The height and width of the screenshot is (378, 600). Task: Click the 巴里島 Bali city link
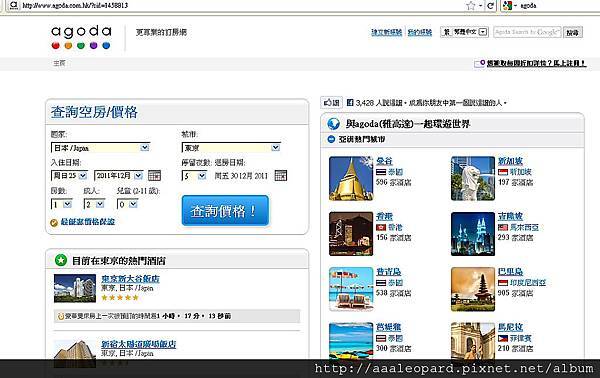tap(510, 272)
